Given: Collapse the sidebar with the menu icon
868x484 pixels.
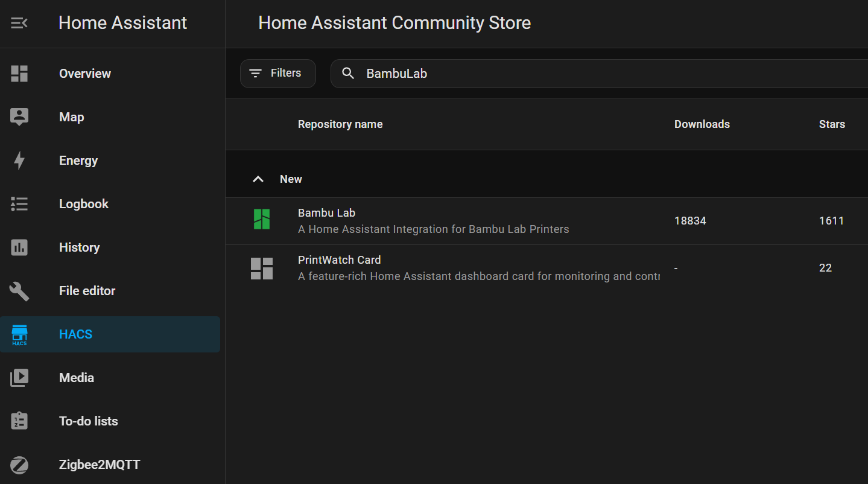Looking at the screenshot, I should [x=19, y=24].
